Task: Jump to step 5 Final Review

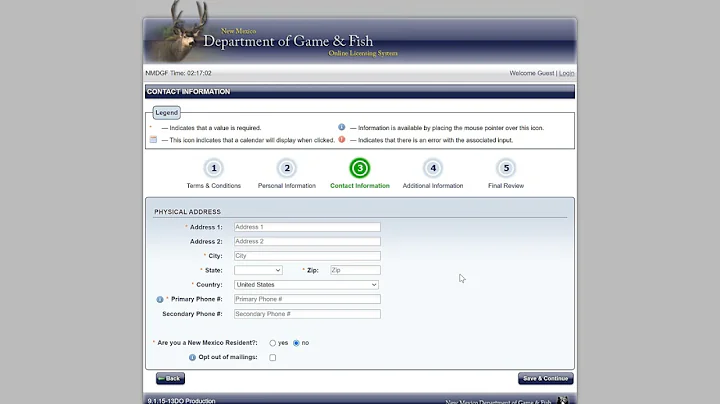Action: tap(506, 168)
